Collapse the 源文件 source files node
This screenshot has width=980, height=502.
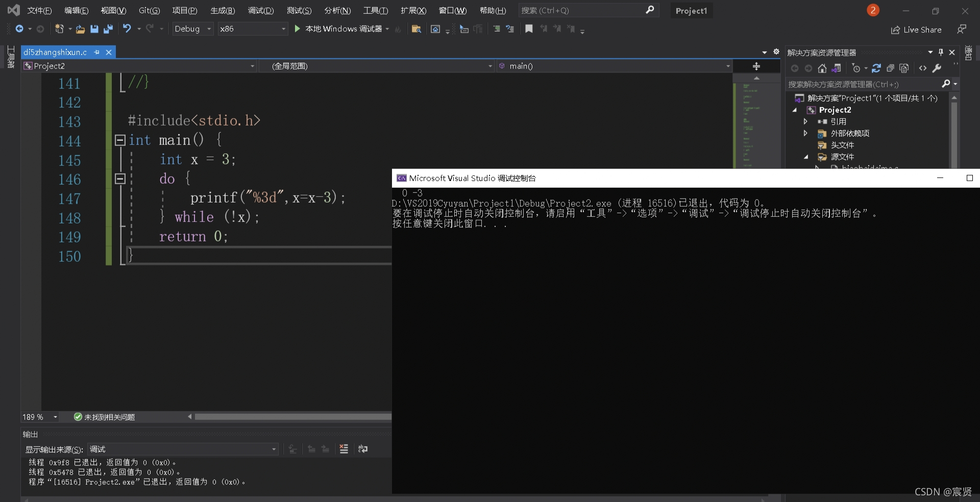click(x=806, y=157)
